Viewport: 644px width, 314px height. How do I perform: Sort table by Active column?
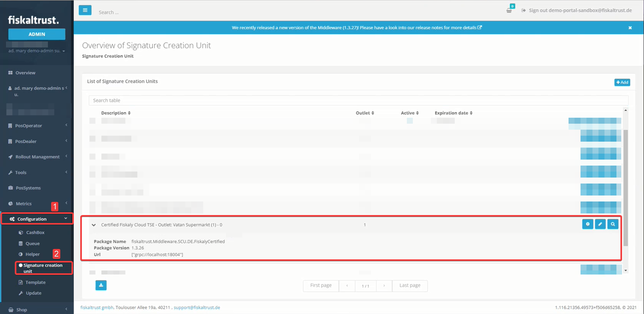tap(410, 113)
